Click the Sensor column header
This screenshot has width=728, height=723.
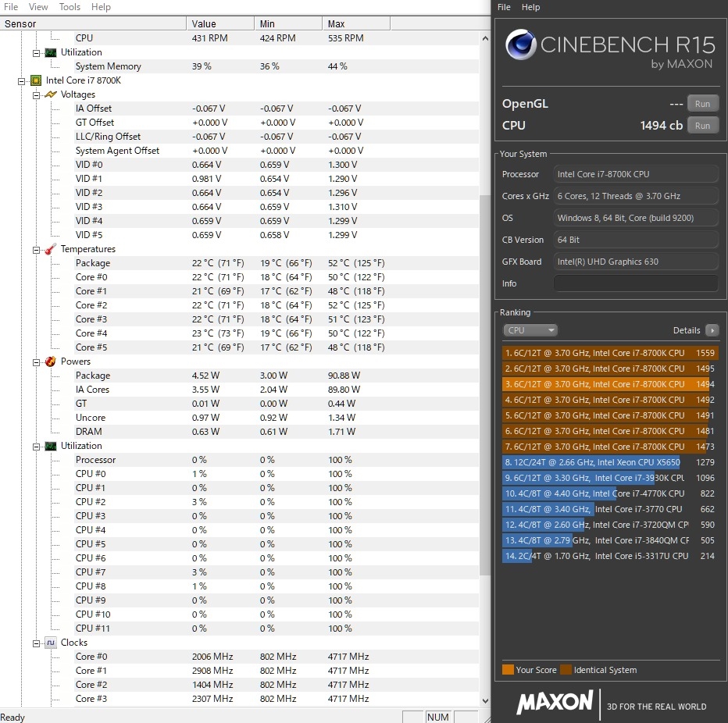[93, 23]
